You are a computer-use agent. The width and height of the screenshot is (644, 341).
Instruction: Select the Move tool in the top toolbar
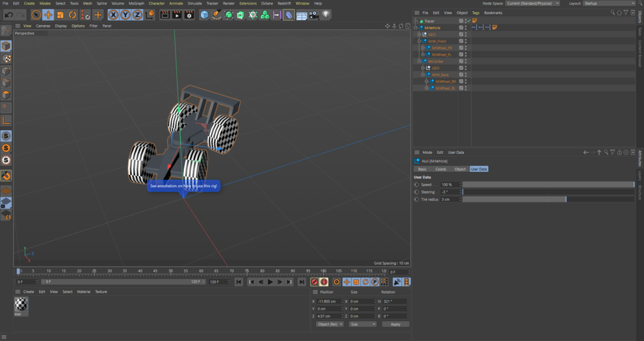(48, 15)
